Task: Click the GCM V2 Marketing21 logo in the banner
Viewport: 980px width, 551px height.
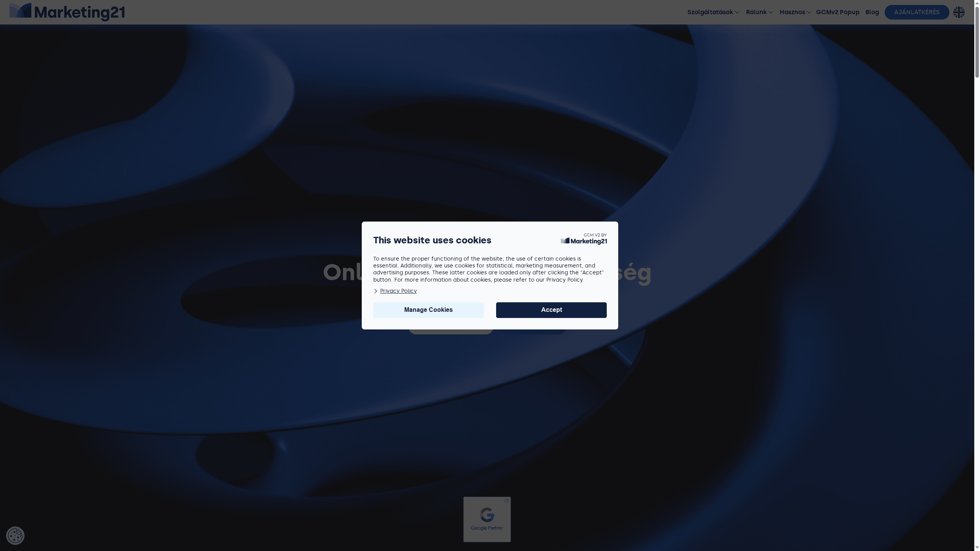Action: click(583, 240)
